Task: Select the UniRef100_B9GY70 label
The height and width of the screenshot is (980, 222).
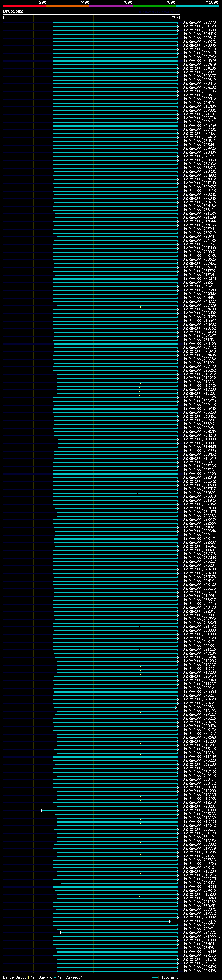Action: click(199, 401)
